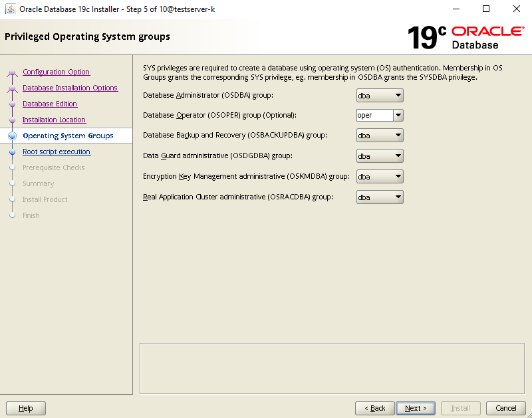This screenshot has width=532, height=418.
Task: Open the OSRACDBA group dropdown
Action: click(x=380, y=197)
